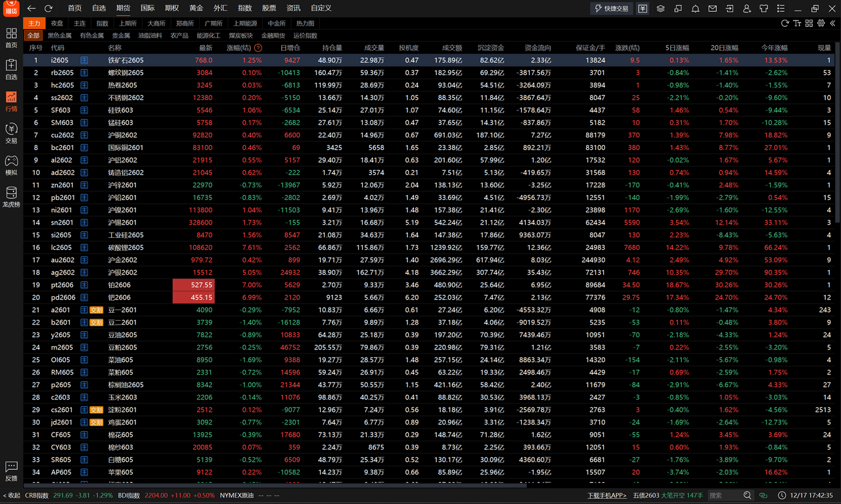The width and height of the screenshot is (841, 504).
Task: Sort by the 成交量 column header
Action: (x=374, y=48)
